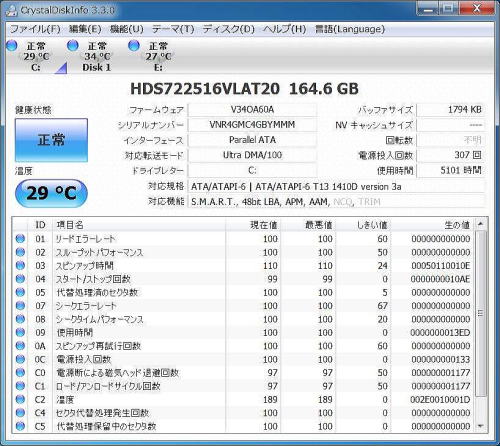Click the SMART list scrollbar thumb

480,313
